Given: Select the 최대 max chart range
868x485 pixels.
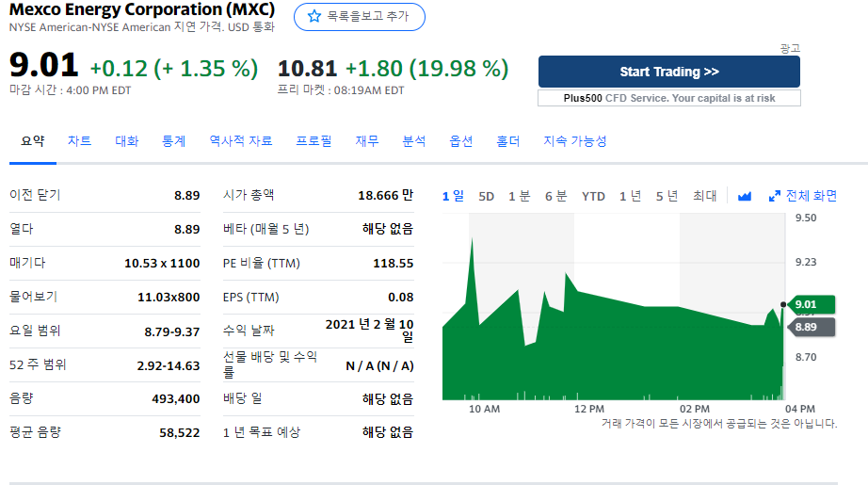Looking at the screenshot, I should tap(705, 196).
